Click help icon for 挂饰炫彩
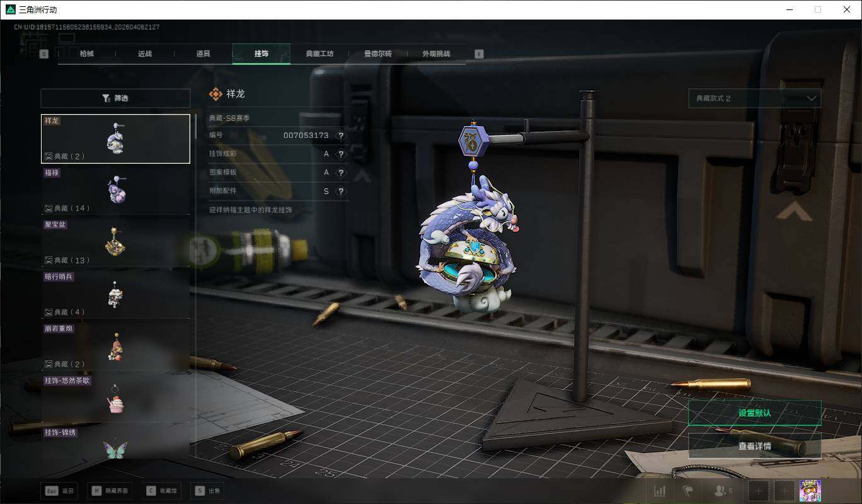 (x=341, y=154)
